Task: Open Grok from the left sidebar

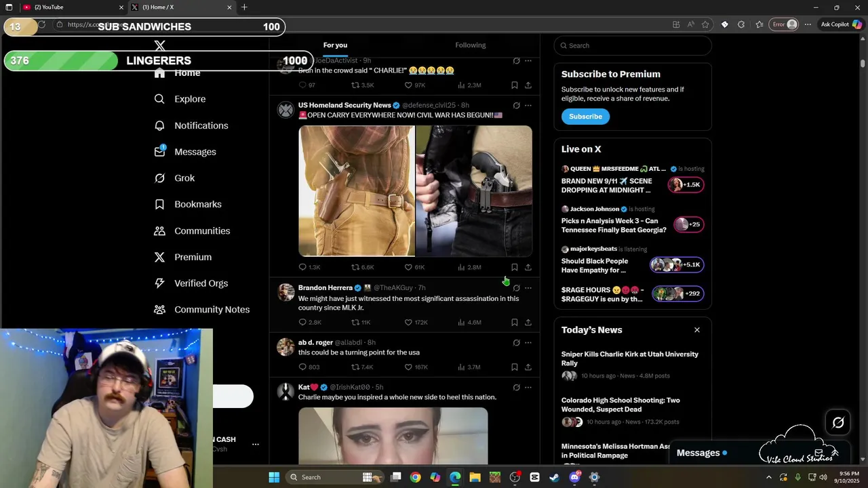Action: pos(174,178)
